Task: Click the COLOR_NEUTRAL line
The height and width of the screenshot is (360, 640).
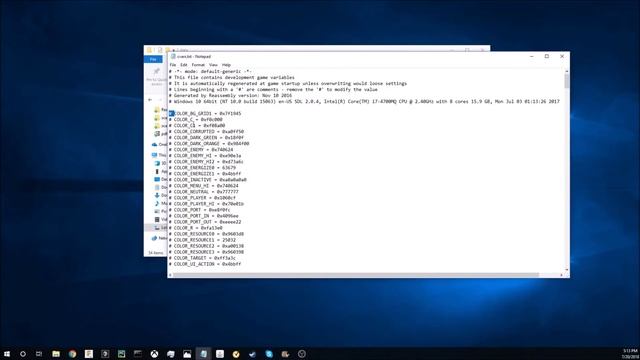Action: tap(204, 192)
